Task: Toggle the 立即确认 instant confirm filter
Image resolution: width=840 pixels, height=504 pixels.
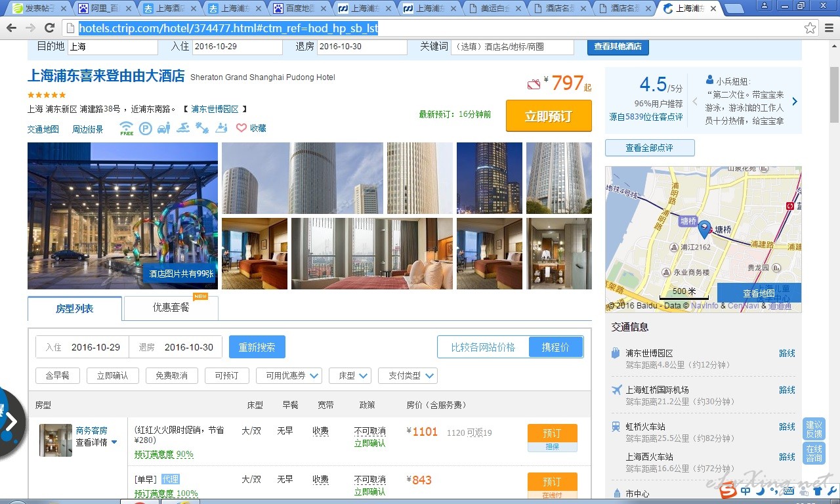Action: tap(112, 375)
